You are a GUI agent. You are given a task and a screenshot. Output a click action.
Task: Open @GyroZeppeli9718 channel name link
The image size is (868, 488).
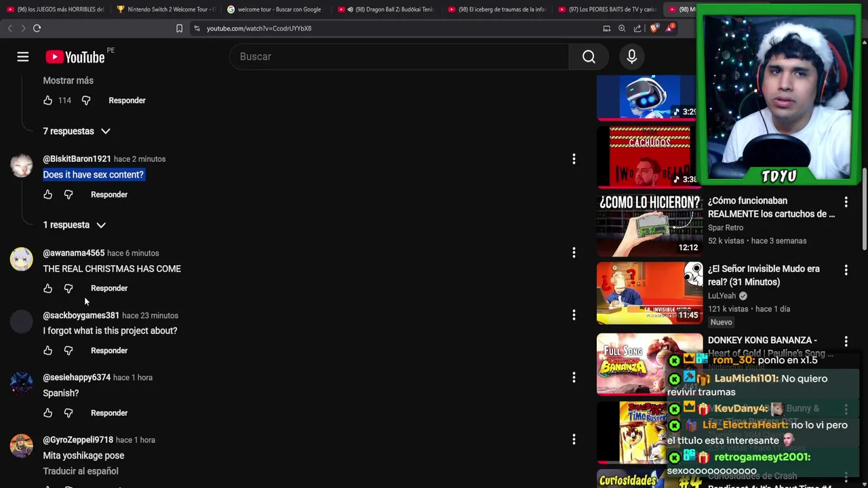(78, 440)
